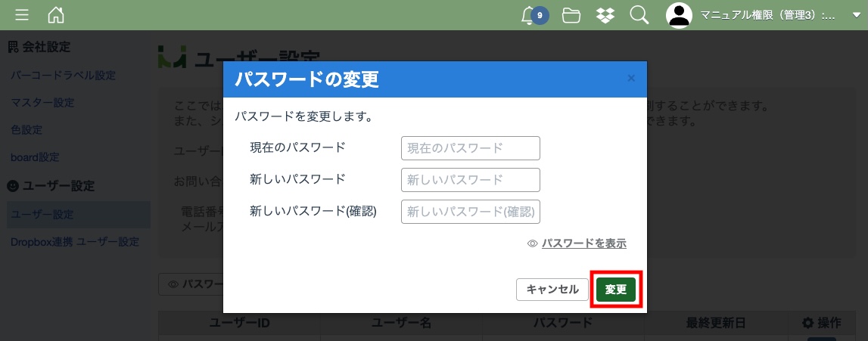Toggle パスワードを表示 in the dialog

[583, 243]
